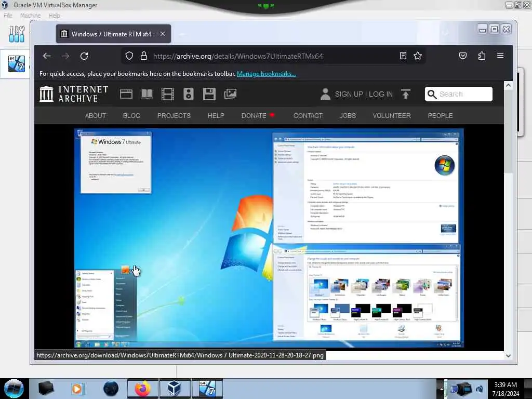This screenshot has height=399, width=532.
Task: Click the Internet Archive logo
Action: [74, 94]
